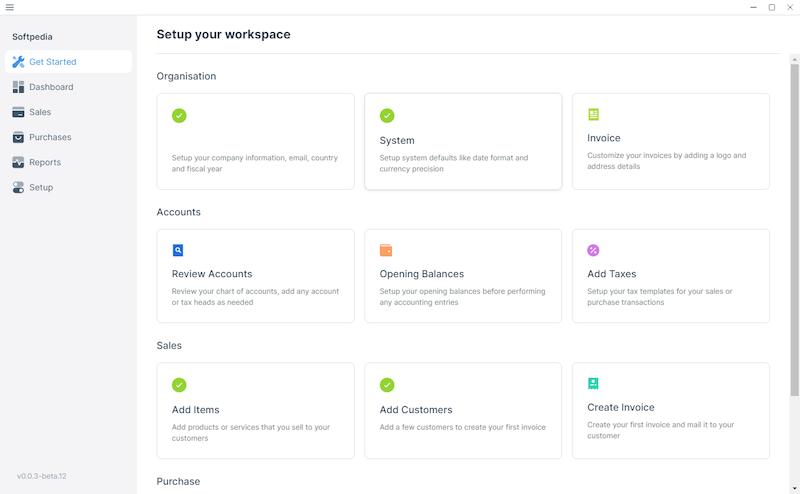
Task: Open the Review Accounts card
Action: pos(255,276)
